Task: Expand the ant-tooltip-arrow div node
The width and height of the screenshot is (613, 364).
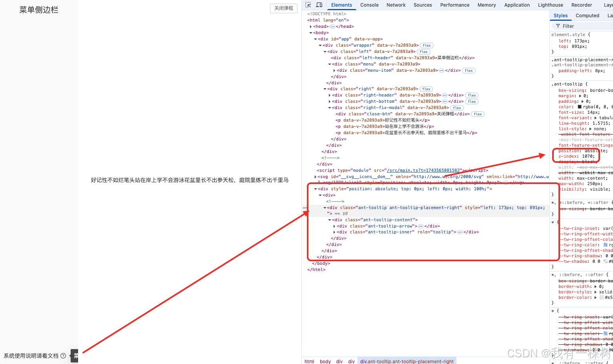Action: (334, 226)
